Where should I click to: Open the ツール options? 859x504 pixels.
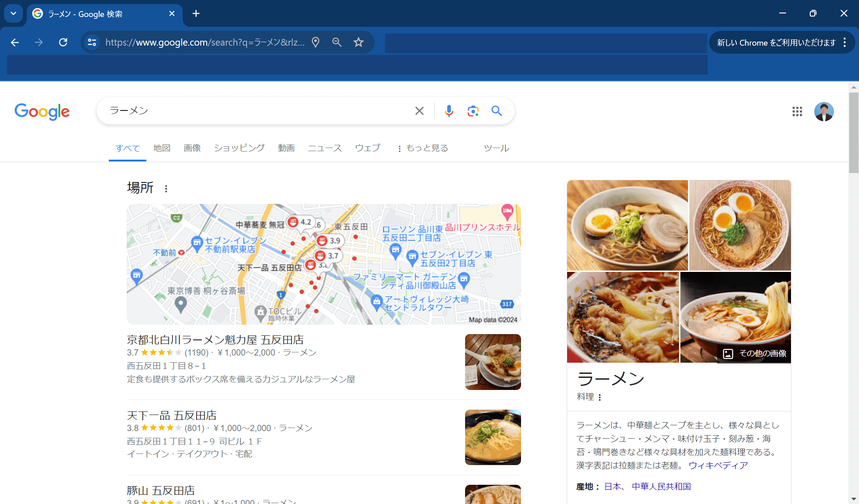[x=496, y=148]
